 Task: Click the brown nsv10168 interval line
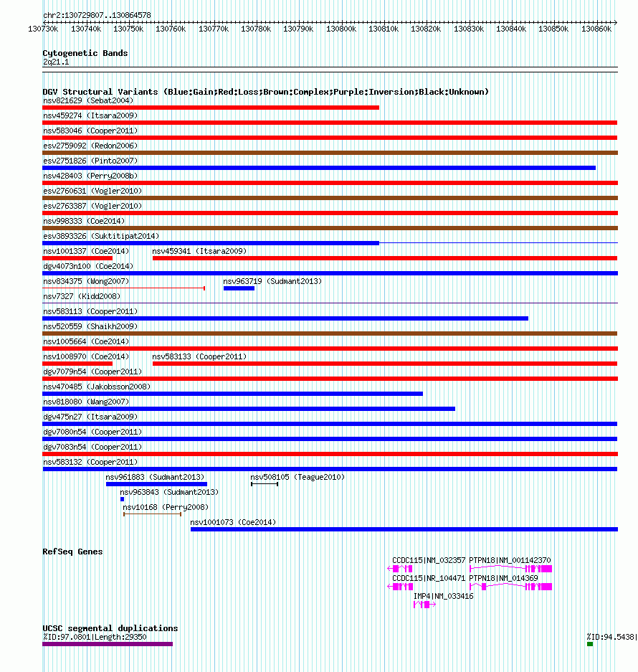click(153, 514)
